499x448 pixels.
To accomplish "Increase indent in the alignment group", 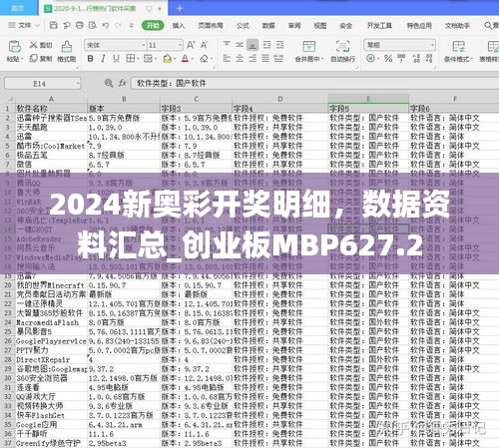I will [279, 45].
